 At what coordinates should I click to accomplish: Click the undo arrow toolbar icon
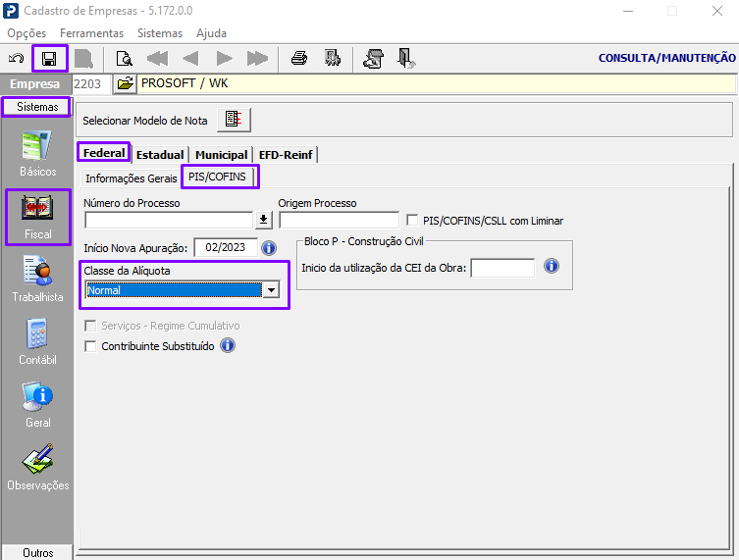coord(16,59)
